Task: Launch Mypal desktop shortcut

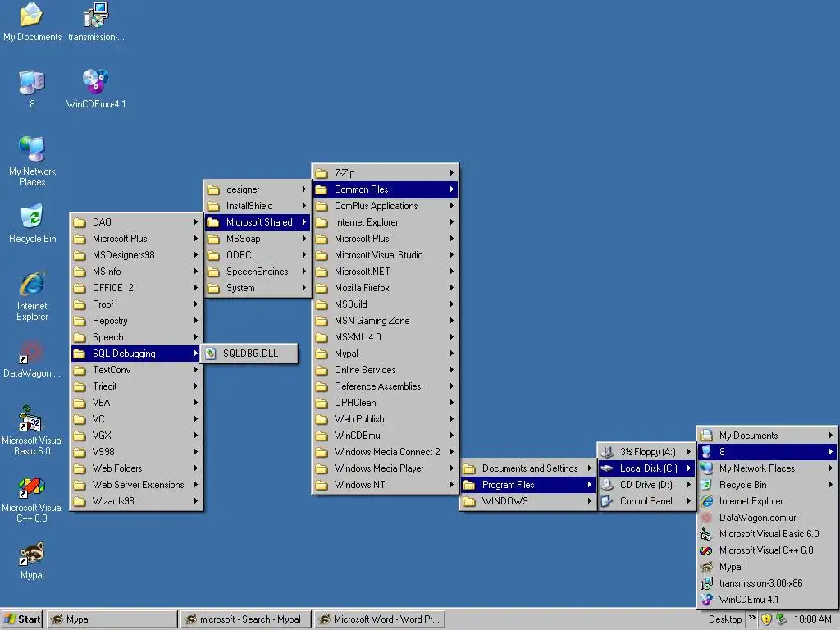Action: pos(32,560)
